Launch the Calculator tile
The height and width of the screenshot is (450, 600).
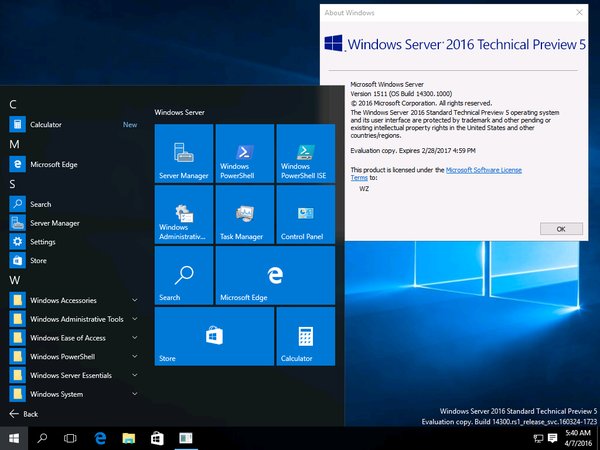[305, 337]
